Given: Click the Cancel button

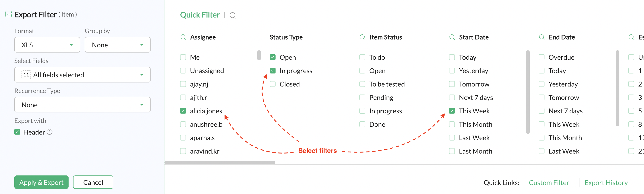Looking at the screenshot, I should click(x=93, y=182).
